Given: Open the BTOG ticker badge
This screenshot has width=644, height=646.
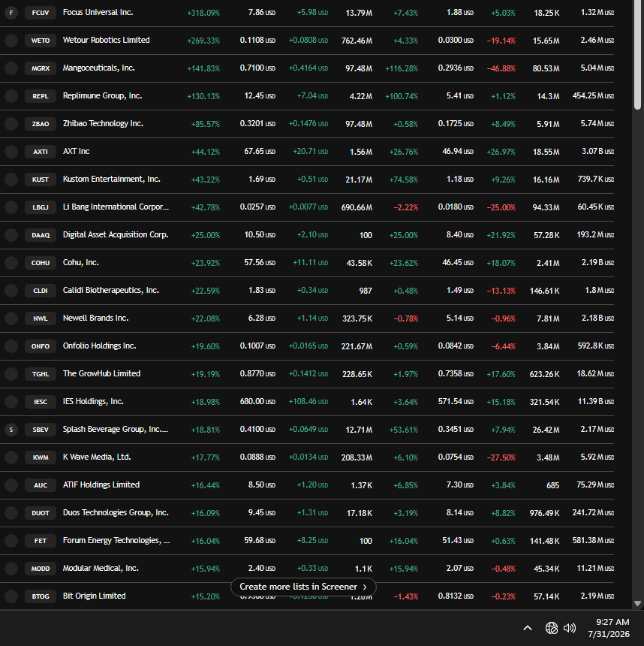Looking at the screenshot, I should tap(41, 596).
